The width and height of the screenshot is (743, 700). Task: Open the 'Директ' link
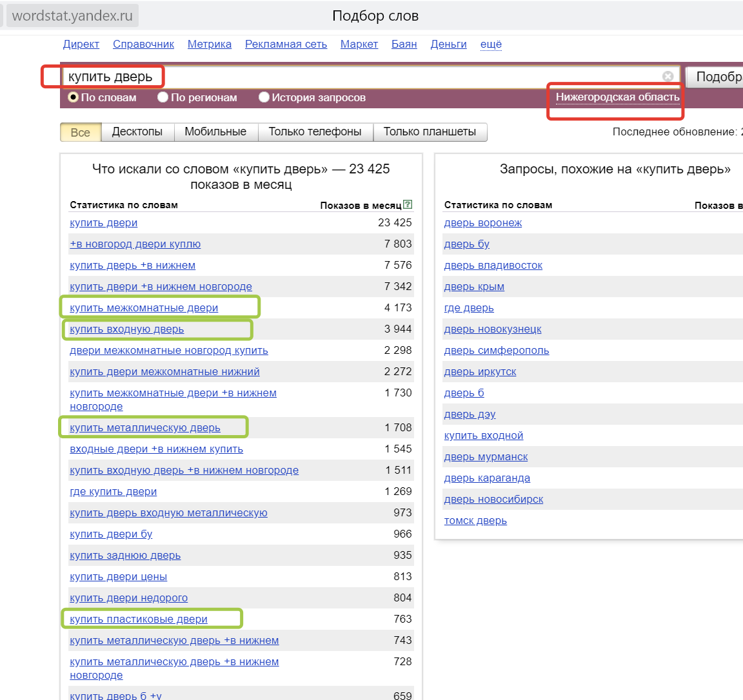(x=81, y=44)
